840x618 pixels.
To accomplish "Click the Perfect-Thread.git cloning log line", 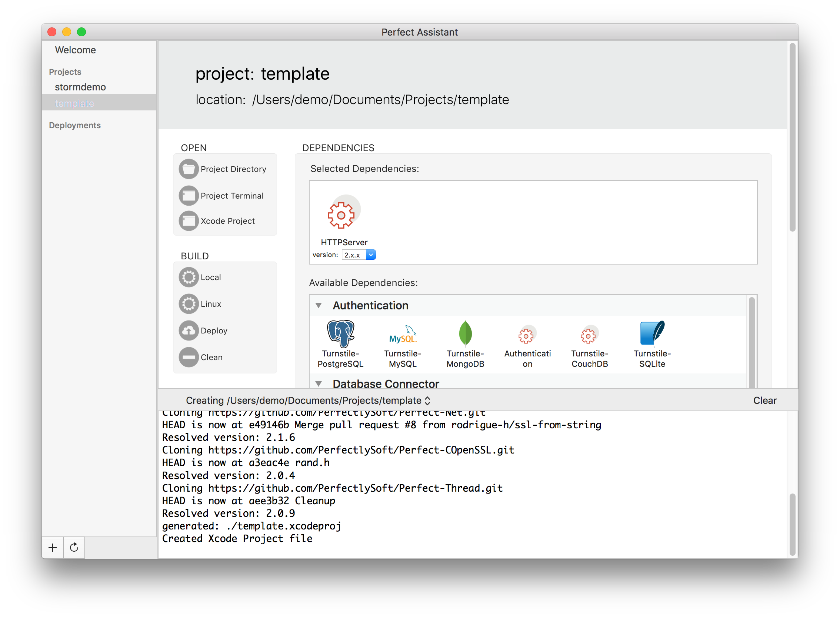I will pyautogui.click(x=333, y=489).
